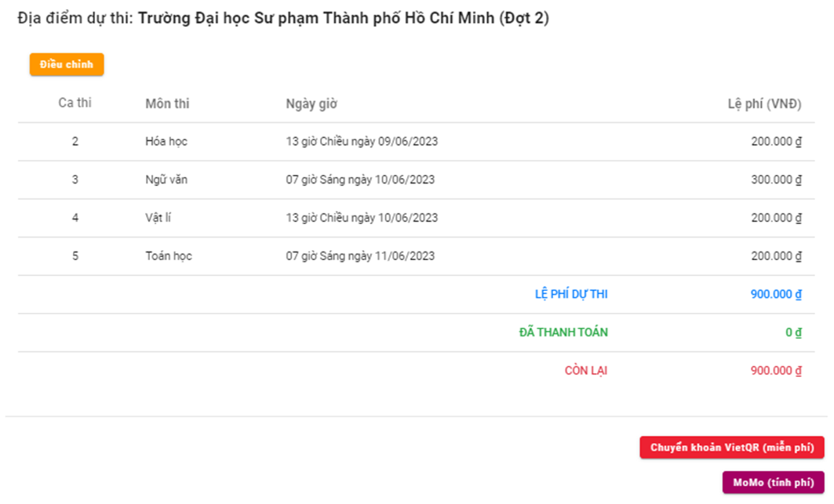
Task: Click Chuyển khoản VietQR (miễn phí) button
Action: [732, 448]
